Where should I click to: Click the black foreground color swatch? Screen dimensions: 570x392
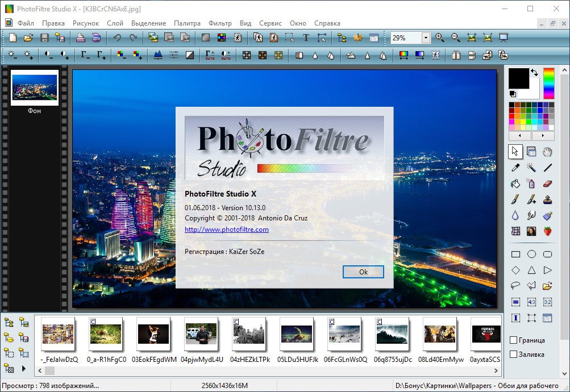click(x=519, y=78)
